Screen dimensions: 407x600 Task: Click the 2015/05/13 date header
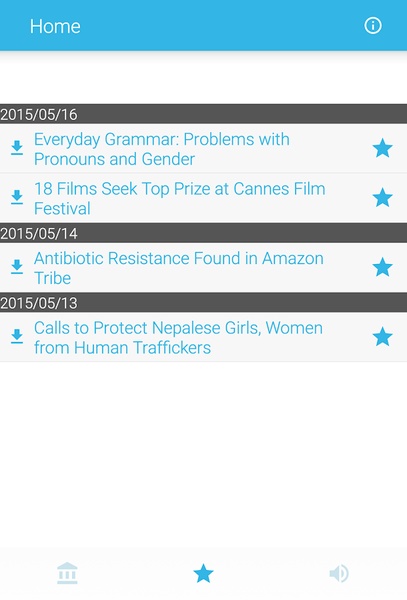pyautogui.click(x=204, y=303)
